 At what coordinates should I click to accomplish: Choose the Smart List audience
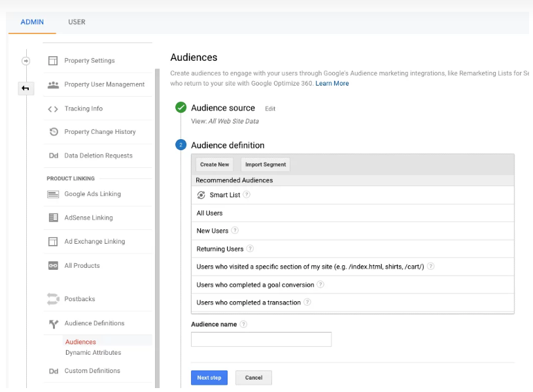[352, 195]
